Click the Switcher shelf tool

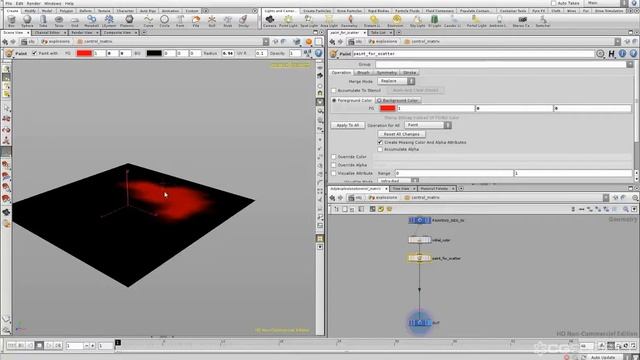[543, 21]
